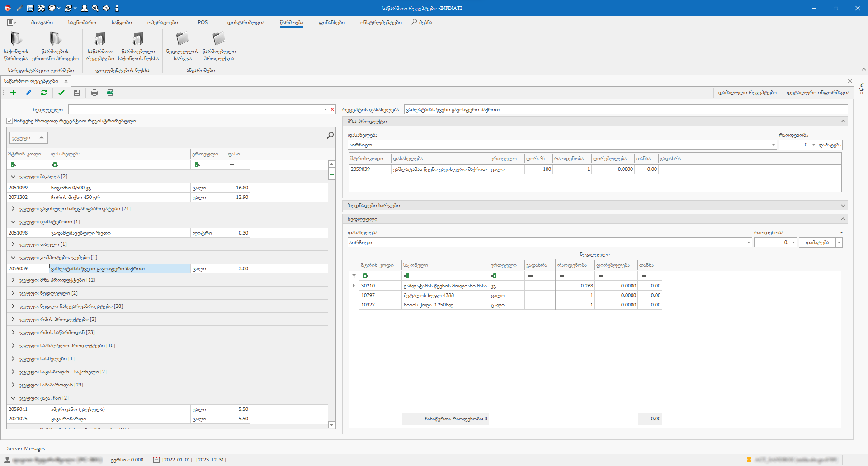Open the ნედლეული dropdown at top left

click(x=325, y=110)
